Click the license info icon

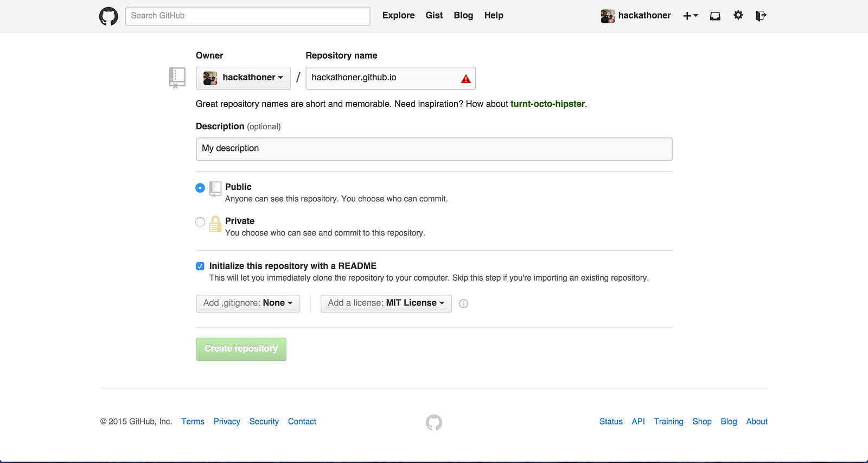pyautogui.click(x=463, y=304)
